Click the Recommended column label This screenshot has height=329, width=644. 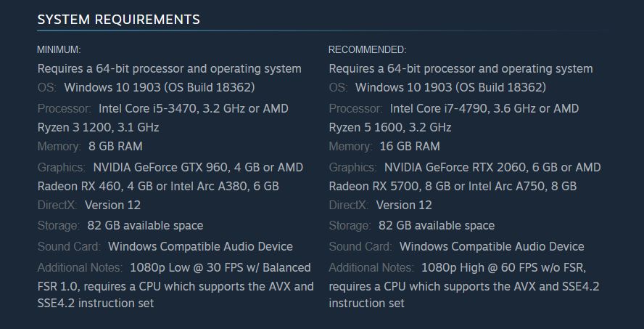367,49
